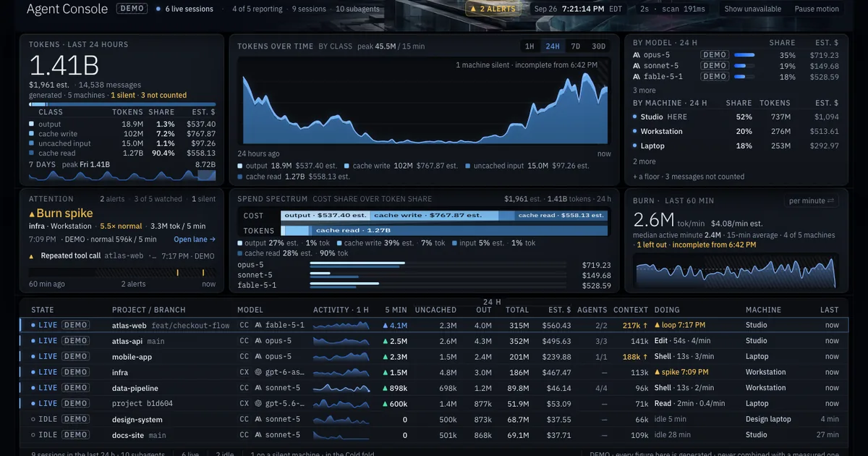
Task: Sort sessions by the EST. $ column header
Action: (559, 310)
